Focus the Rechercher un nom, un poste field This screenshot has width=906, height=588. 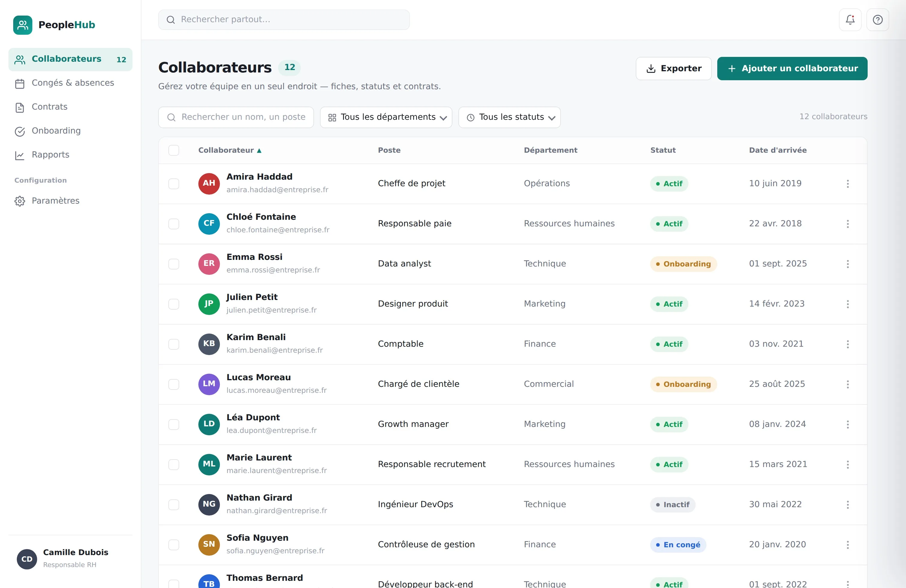click(x=236, y=117)
